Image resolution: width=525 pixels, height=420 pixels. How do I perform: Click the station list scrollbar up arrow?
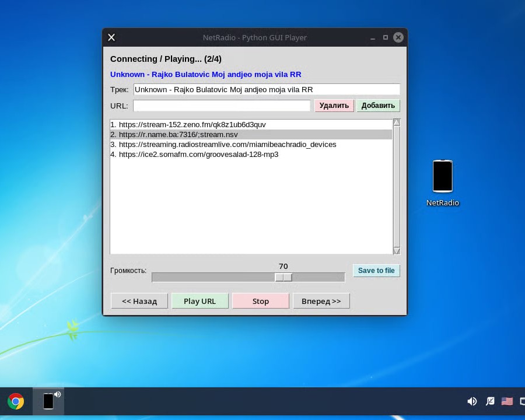coord(397,123)
